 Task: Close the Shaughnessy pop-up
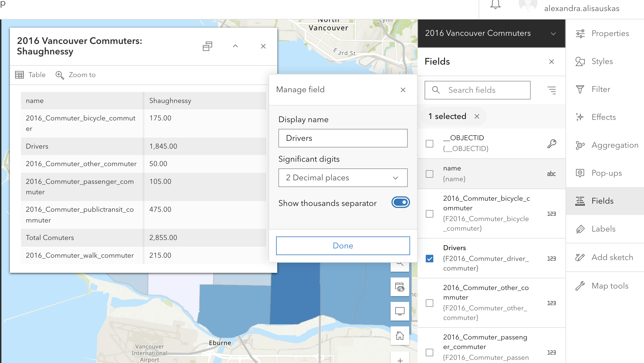pos(263,46)
